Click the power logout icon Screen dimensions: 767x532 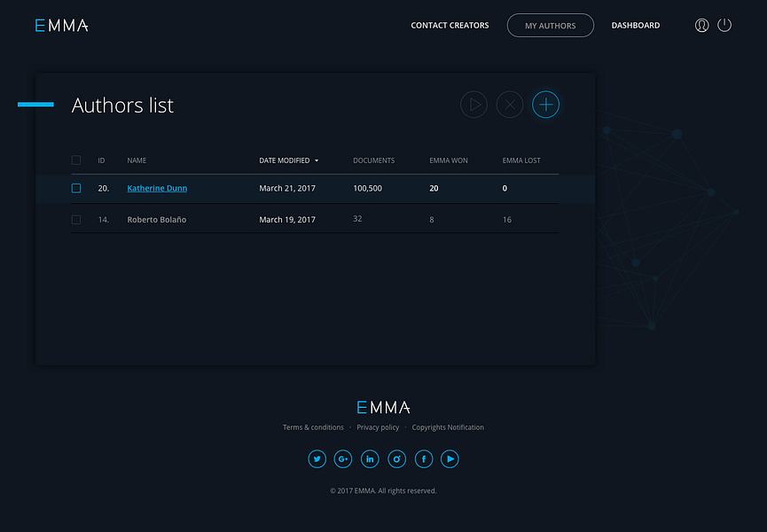724,25
